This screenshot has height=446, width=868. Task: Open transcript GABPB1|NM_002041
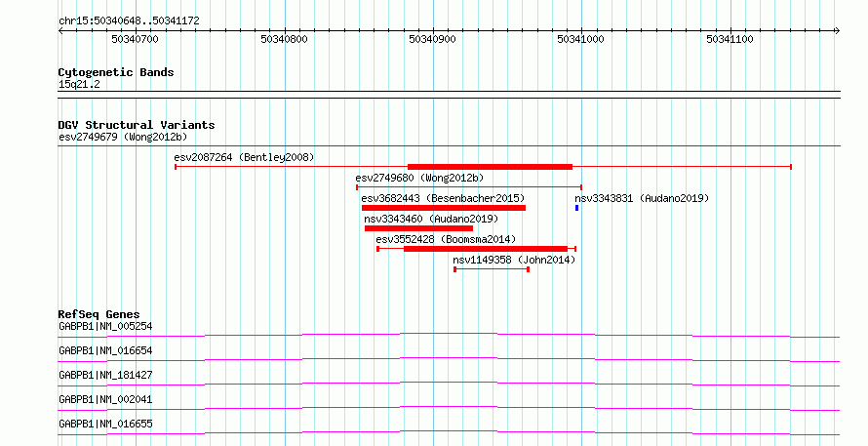click(105, 399)
